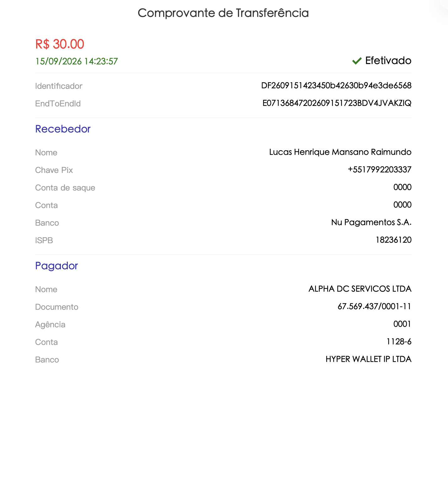Click the Documento CNPJ number

click(375, 307)
